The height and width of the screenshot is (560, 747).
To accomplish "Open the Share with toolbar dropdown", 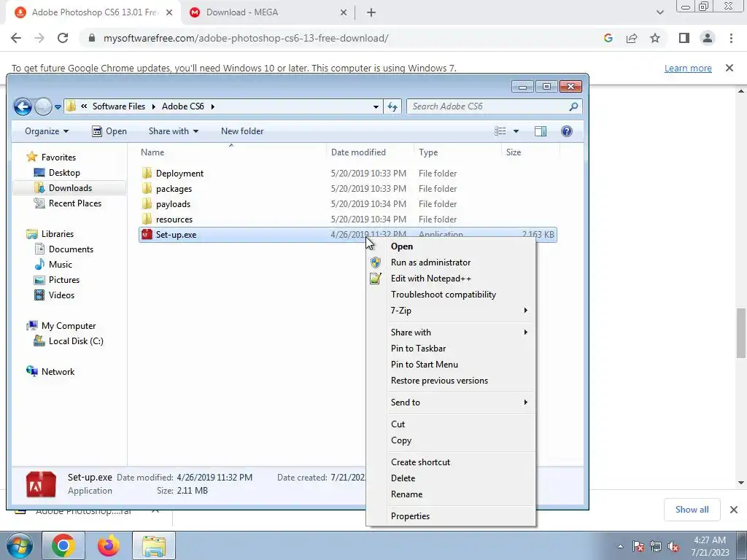I will [x=174, y=131].
